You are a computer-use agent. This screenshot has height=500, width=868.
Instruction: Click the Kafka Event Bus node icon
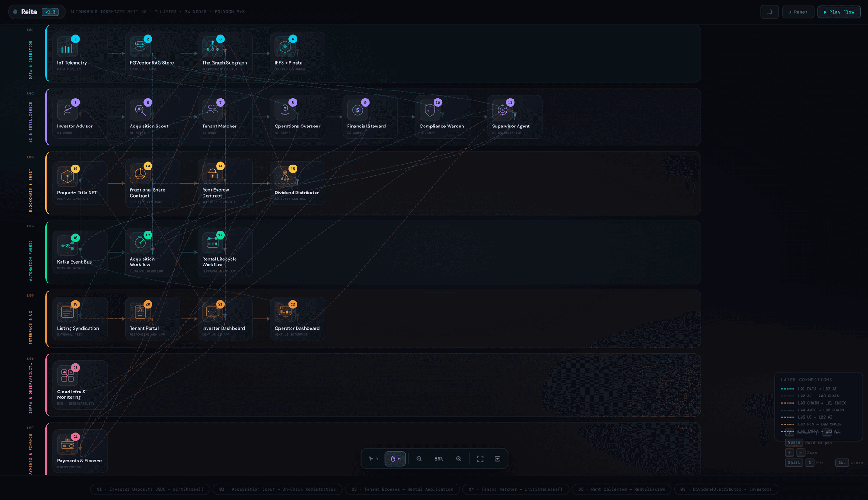tap(68, 245)
